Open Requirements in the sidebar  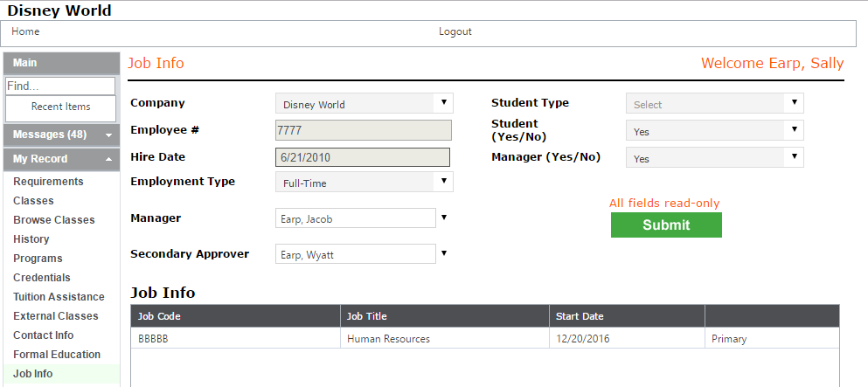48,182
